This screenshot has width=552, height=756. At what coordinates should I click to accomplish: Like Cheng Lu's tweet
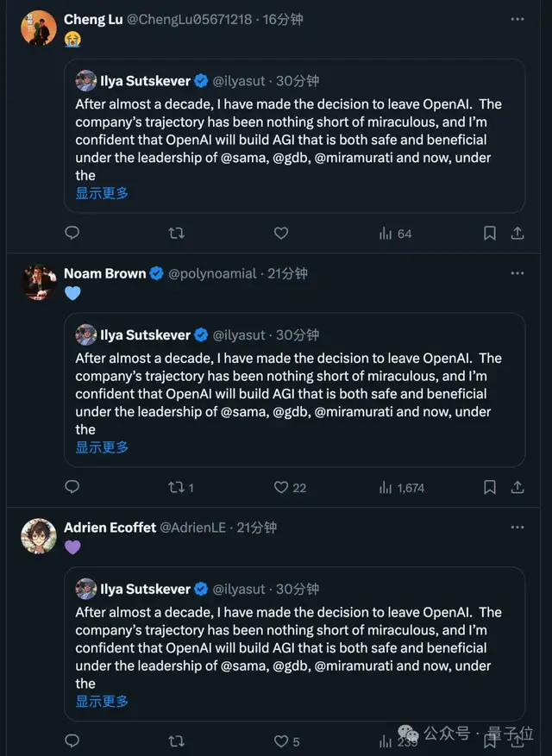point(280,233)
